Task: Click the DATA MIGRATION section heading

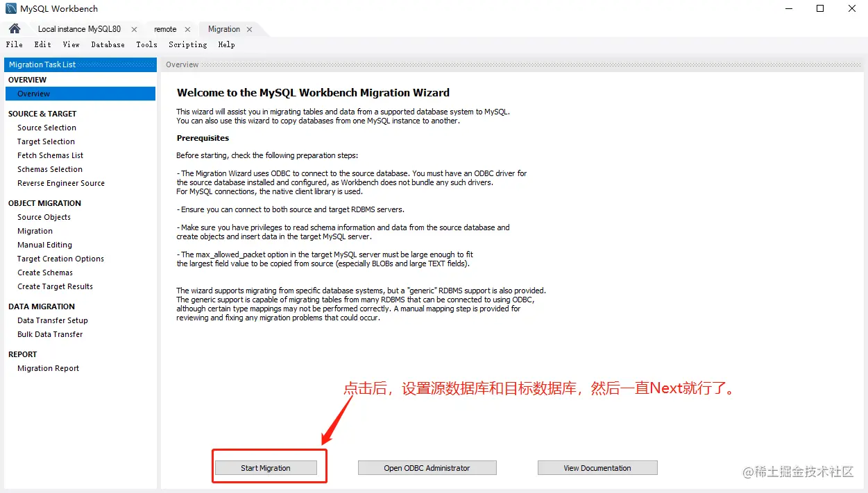Action: 42,306
